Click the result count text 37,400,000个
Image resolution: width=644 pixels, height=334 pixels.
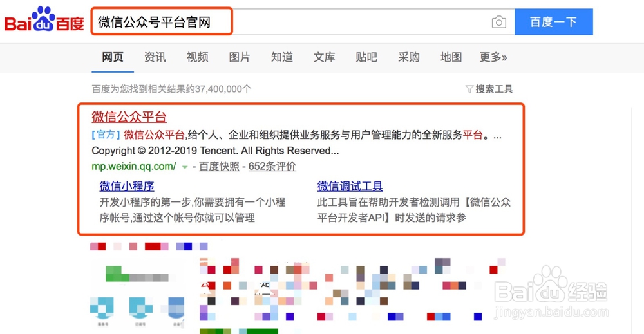tap(223, 89)
